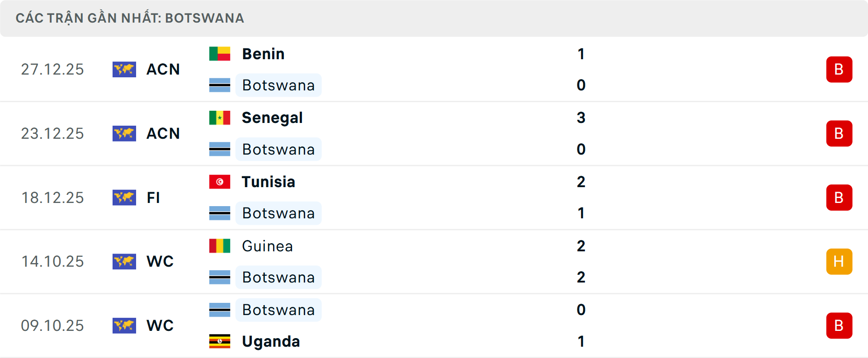Viewport: 868px width, 358px height.
Task: Select the Uganda flag icon
Action: tap(220, 342)
